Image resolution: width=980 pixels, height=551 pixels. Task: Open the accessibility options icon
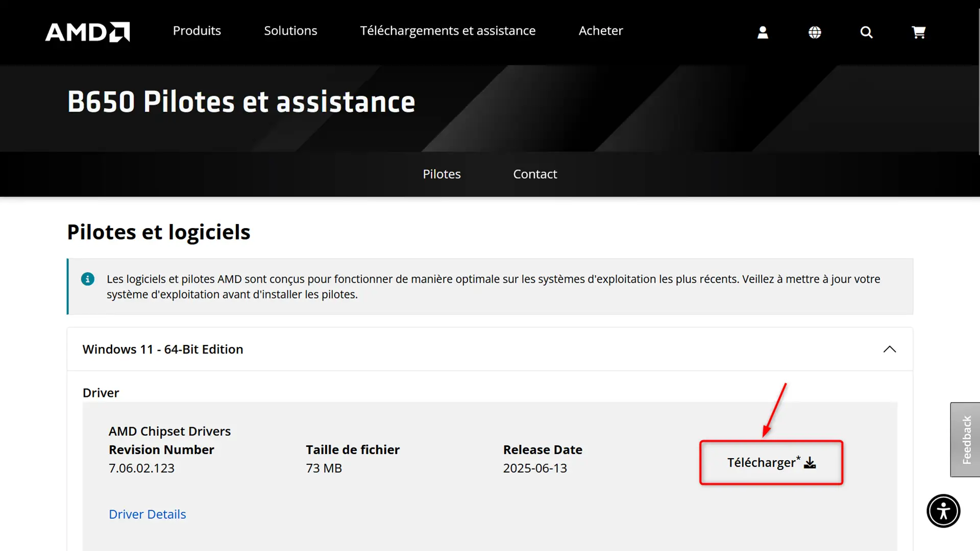tap(943, 511)
